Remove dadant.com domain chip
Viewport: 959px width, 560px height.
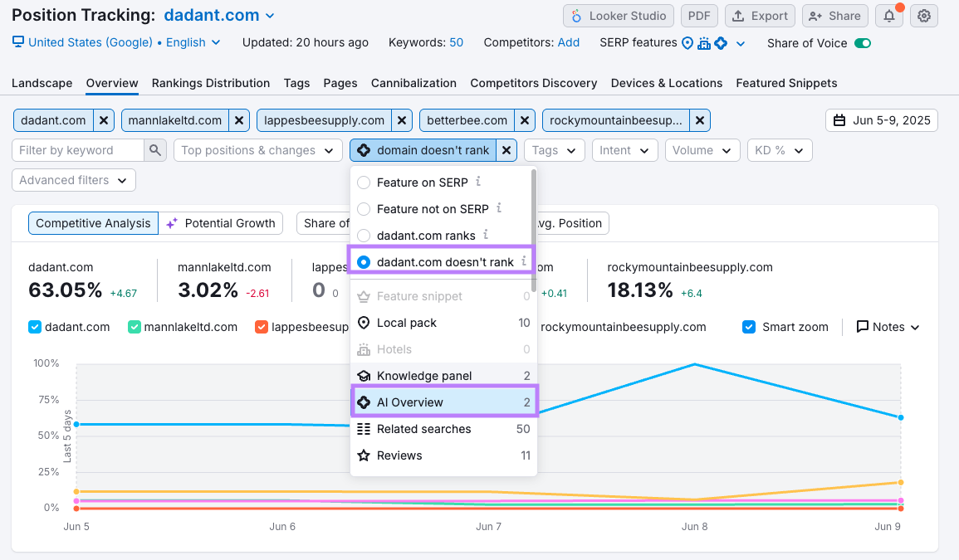[x=104, y=120]
